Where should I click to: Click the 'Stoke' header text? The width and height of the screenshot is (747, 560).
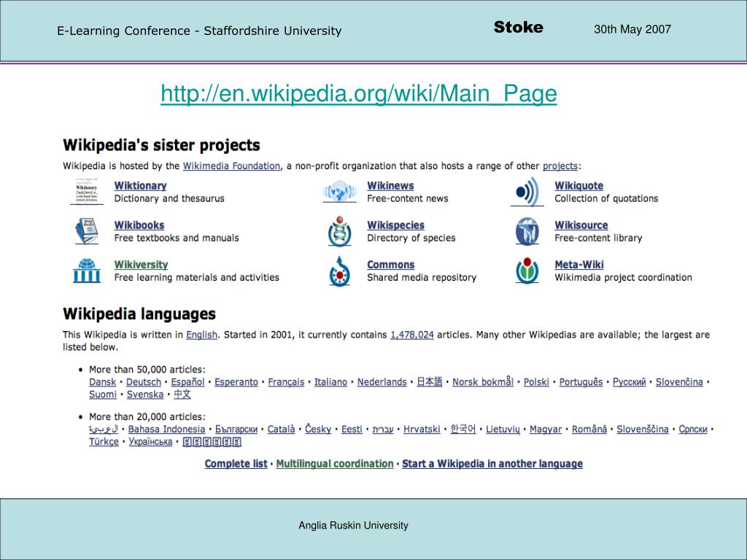pos(519,27)
